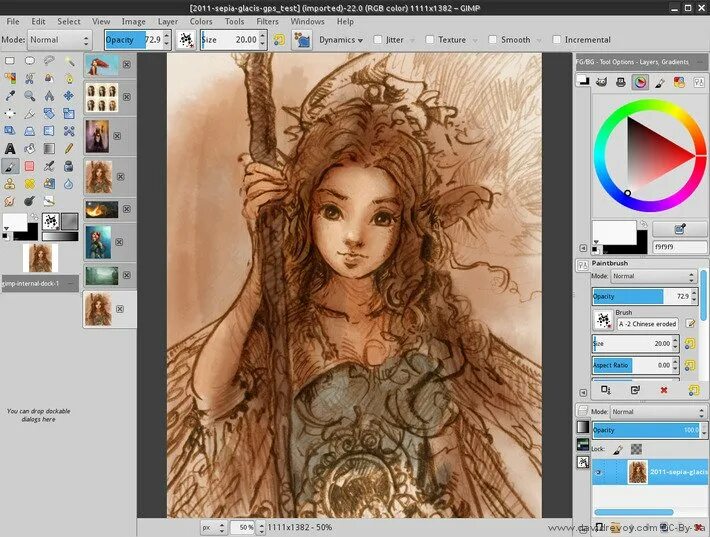Enable the Incremental checkbox
The height and width of the screenshot is (537, 710).
tap(556, 40)
